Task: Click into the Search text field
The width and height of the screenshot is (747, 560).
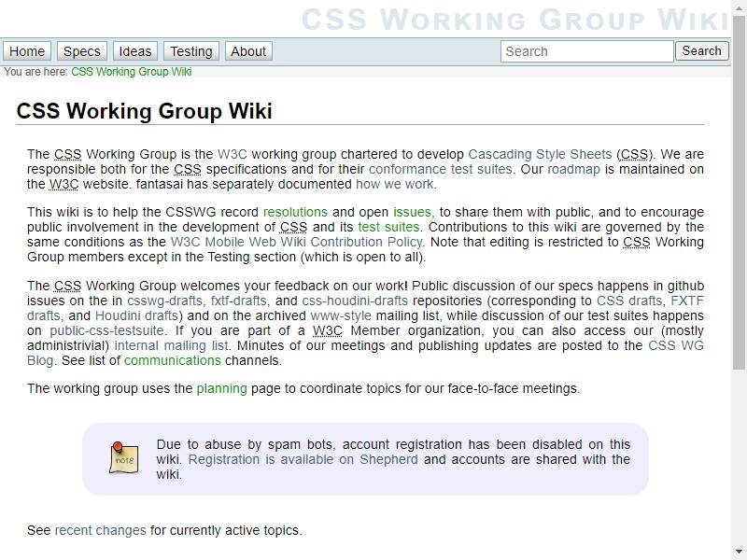Action: click(587, 51)
